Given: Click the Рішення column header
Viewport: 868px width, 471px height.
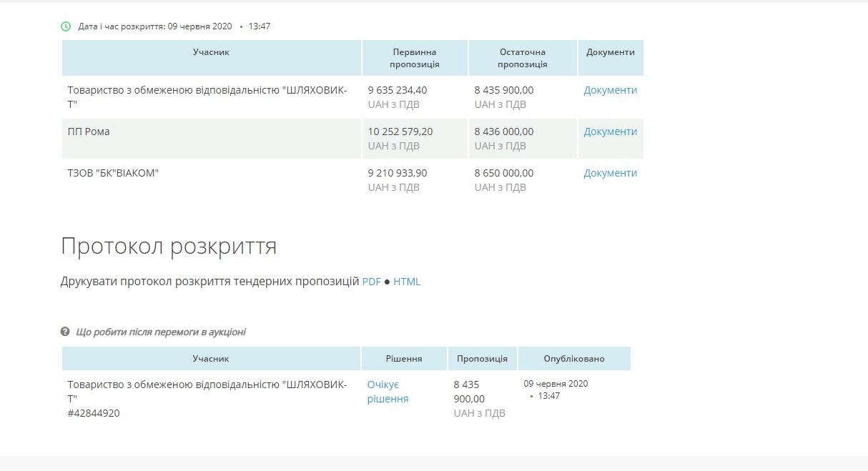Looking at the screenshot, I should pyautogui.click(x=404, y=359).
